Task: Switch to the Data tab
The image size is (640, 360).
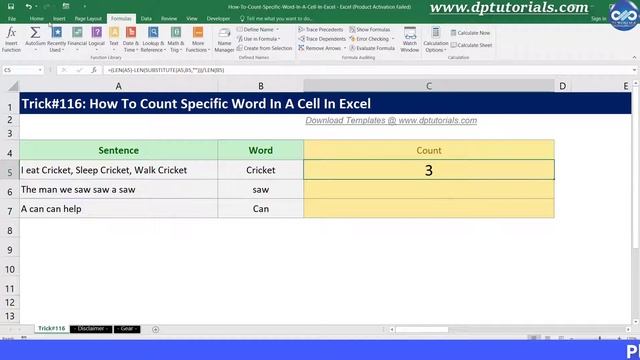Action: 146,19
